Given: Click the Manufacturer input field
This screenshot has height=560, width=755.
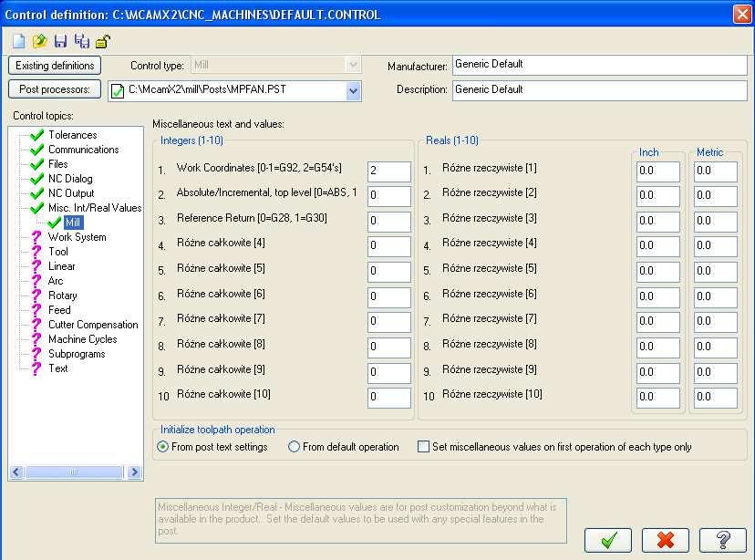Looking at the screenshot, I should tap(599, 65).
